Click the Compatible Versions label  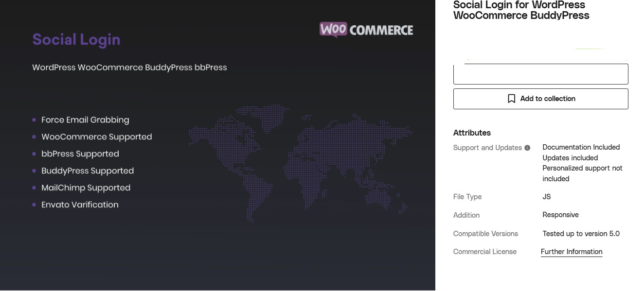[x=485, y=234]
